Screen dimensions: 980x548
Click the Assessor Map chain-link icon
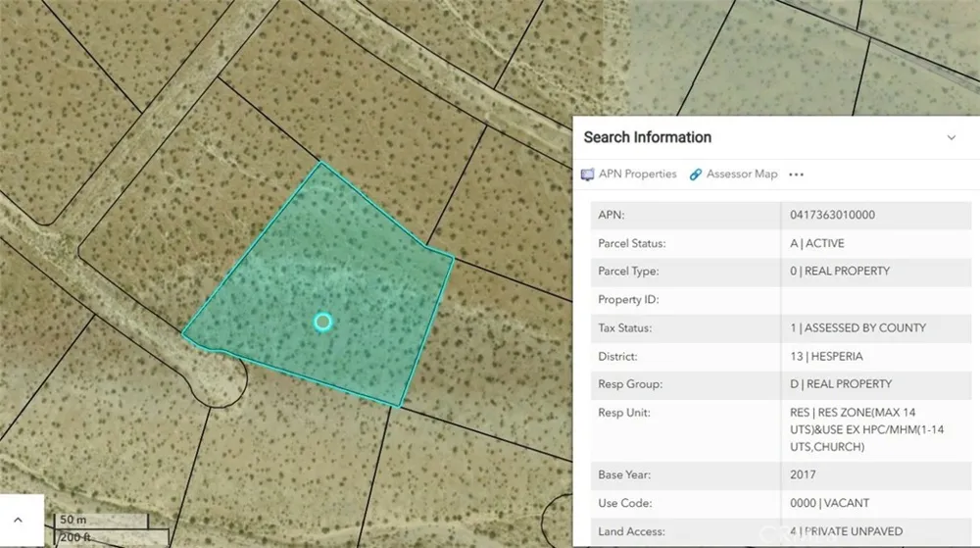click(695, 174)
